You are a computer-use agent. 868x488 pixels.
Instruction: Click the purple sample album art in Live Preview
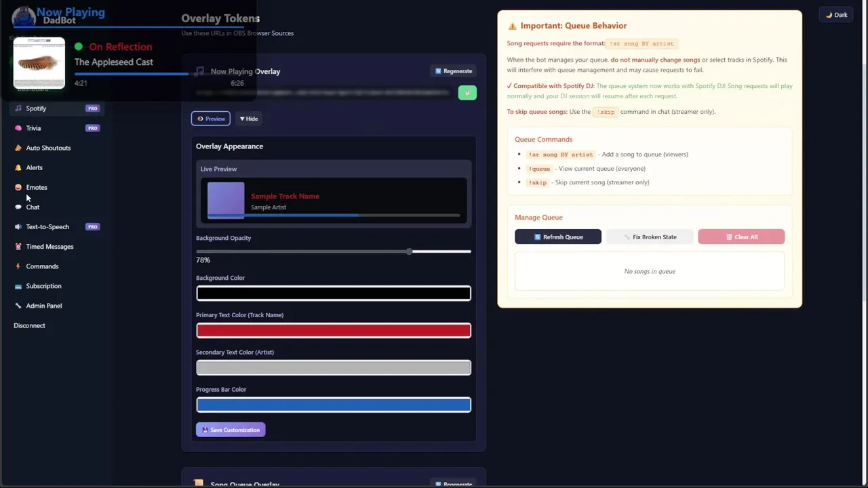[226, 200]
